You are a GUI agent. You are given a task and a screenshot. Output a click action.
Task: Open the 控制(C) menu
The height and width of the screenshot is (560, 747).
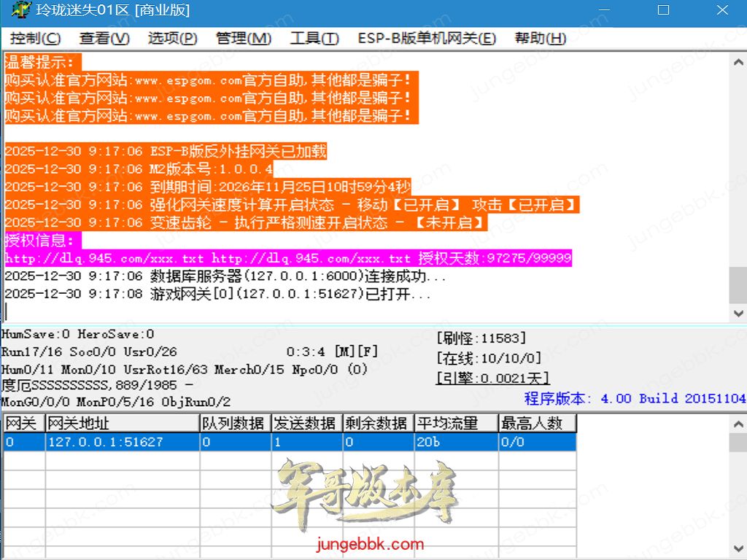tap(36, 39)
